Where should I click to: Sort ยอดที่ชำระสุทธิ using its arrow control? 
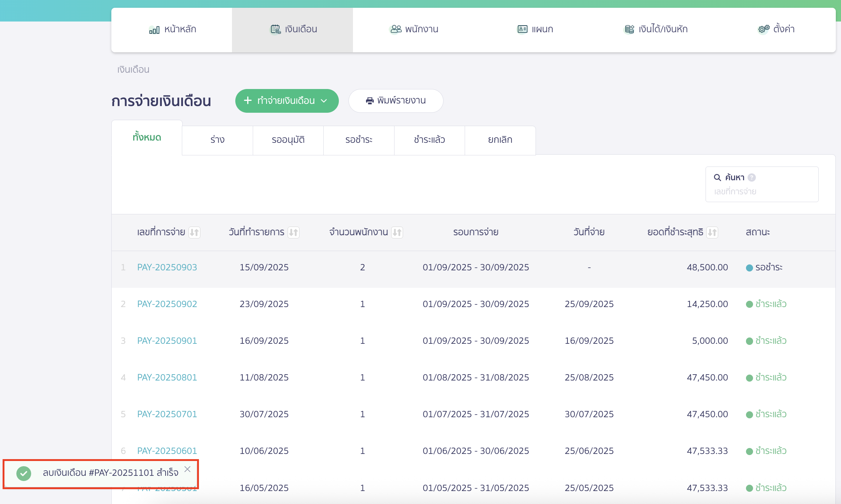click(x=712, y=233)
